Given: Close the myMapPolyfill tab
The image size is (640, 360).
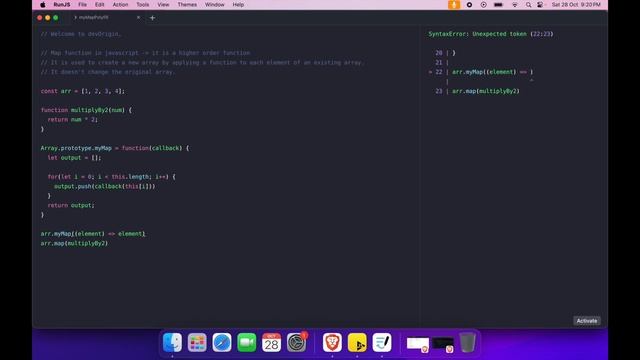Looking at the screenshot, I should pyautogui.click(x=138, y=18).
